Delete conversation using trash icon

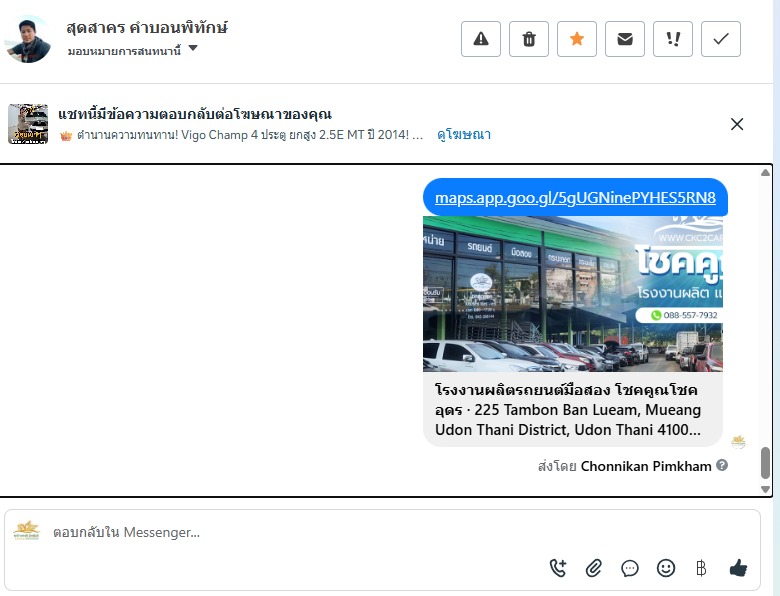529,39
